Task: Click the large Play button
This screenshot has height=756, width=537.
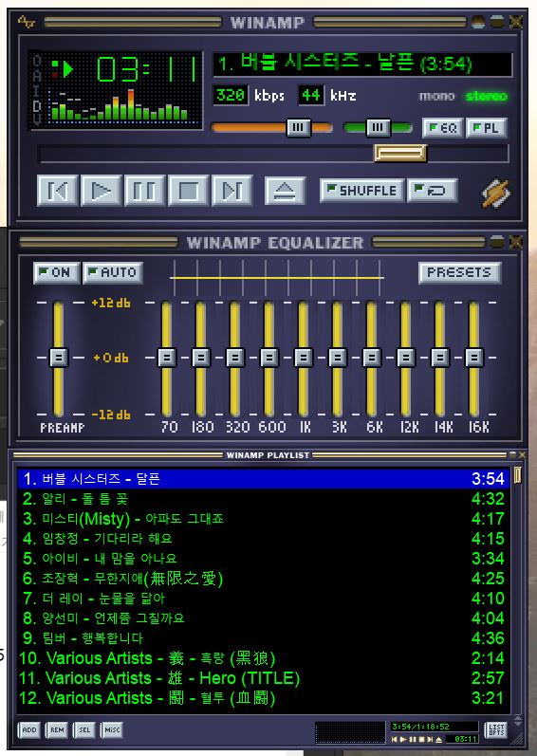Action: point(101,191)
